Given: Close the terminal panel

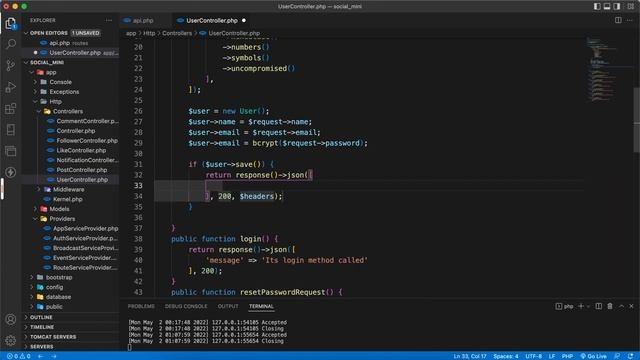Looking at the screenshot, I should click(x=631, y=306).
